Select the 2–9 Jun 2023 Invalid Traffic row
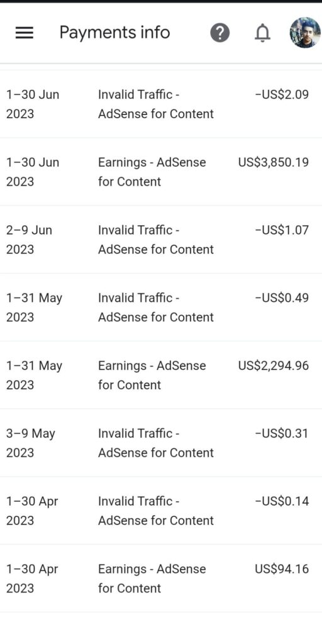Screen dimensions: 322x644 tap(161, 240)
